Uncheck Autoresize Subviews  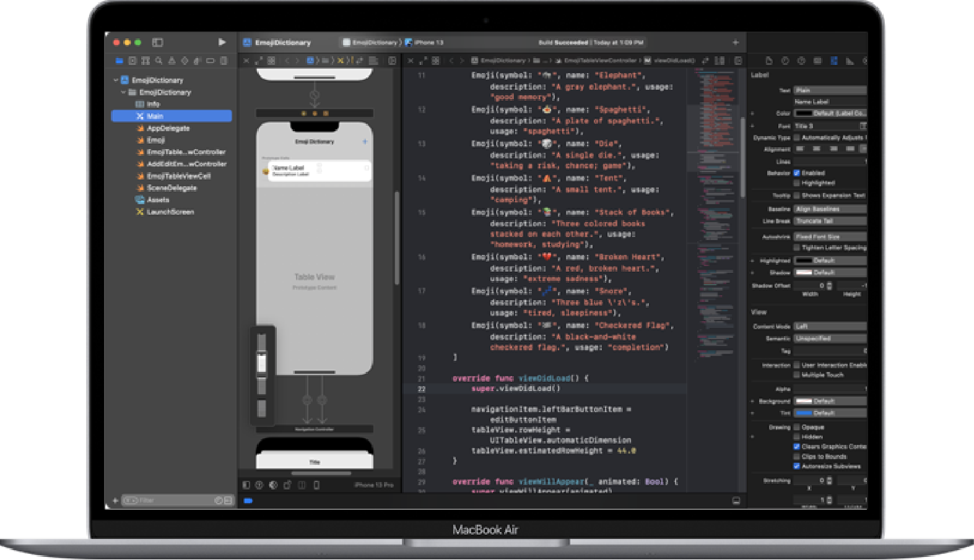coord(797,467)
